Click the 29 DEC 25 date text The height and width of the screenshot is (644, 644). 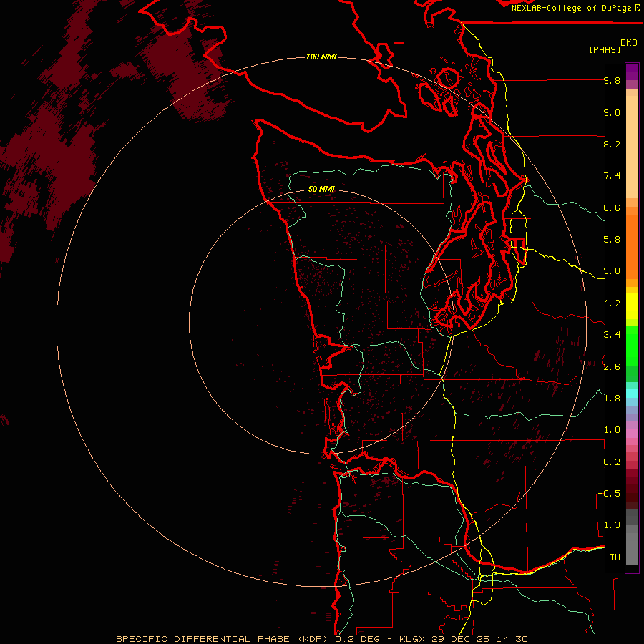(462, 639)
